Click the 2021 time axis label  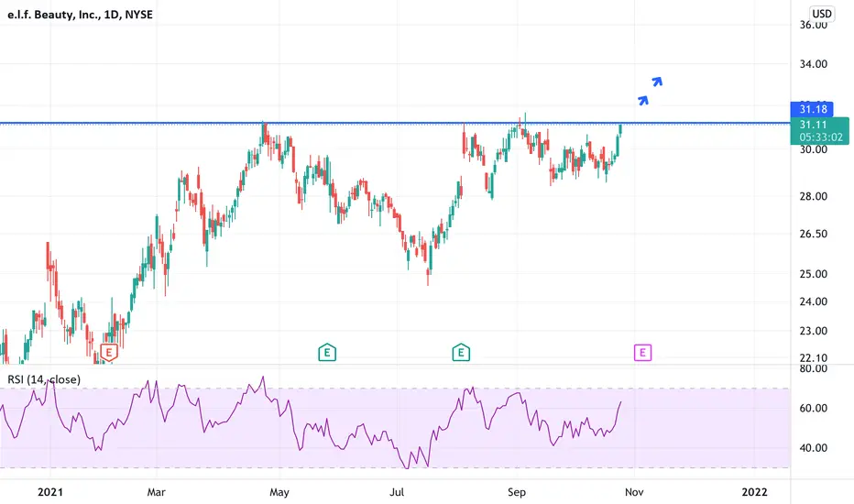pos(50,492)
